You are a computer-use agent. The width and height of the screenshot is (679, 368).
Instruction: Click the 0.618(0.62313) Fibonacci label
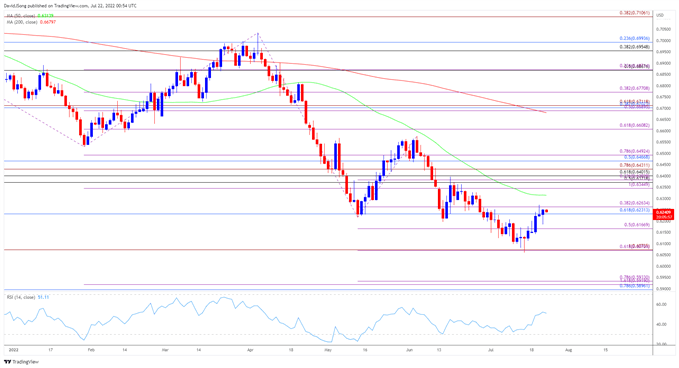click(x=634, y=210)
